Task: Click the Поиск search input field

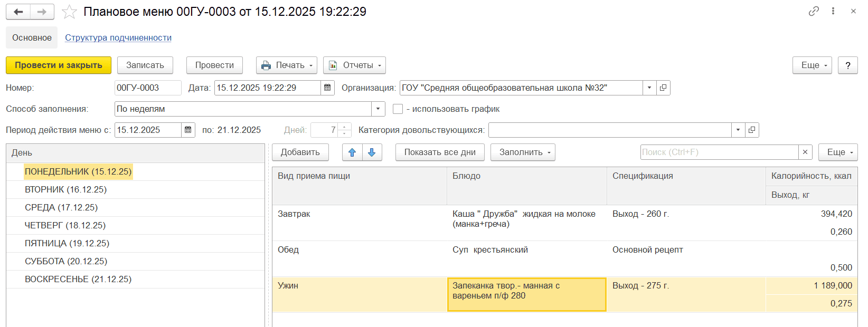Action: 719,152
